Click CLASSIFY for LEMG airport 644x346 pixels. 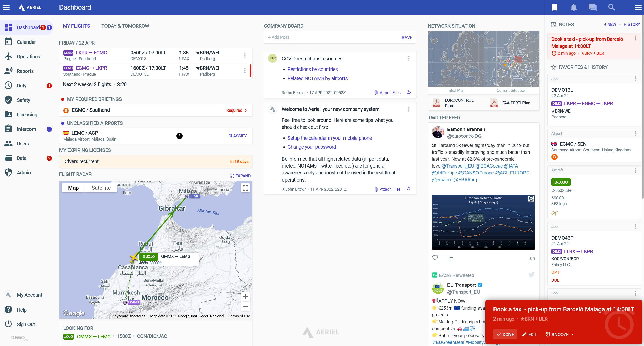click(x=237, y=136)
